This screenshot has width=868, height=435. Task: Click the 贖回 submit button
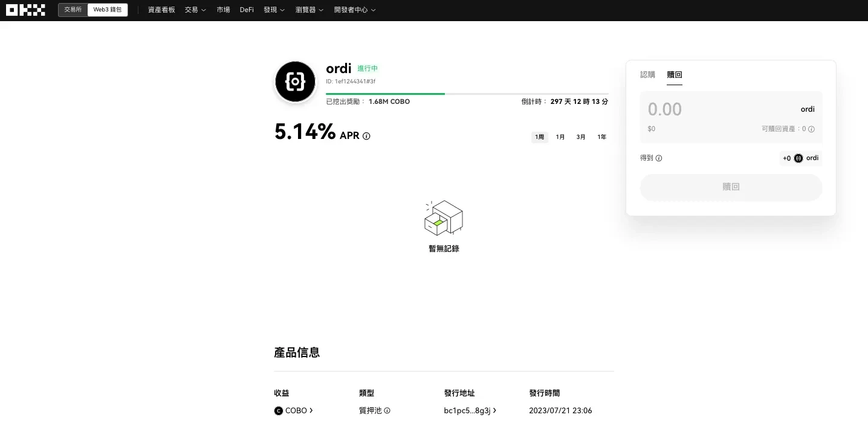[x=731, y=187]
